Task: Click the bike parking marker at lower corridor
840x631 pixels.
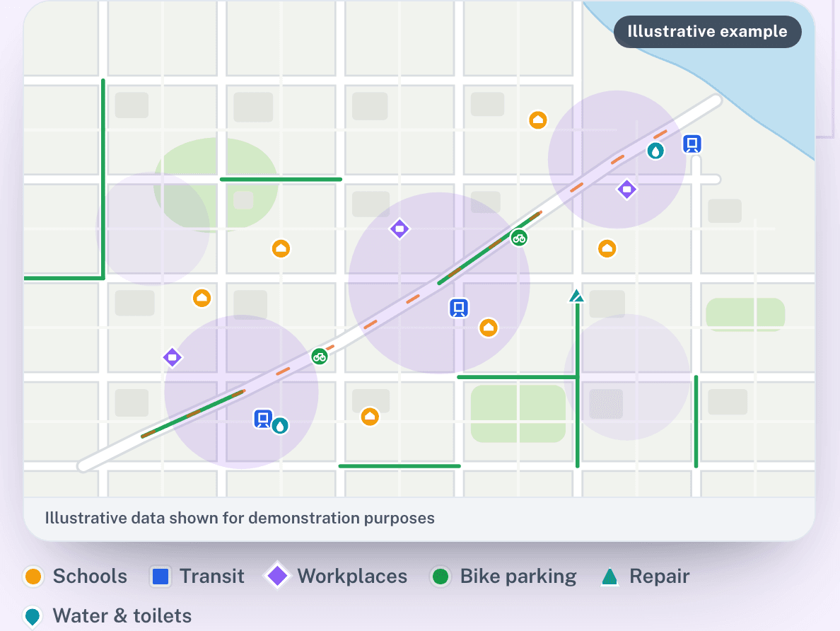Action: [x=320, y=357]
